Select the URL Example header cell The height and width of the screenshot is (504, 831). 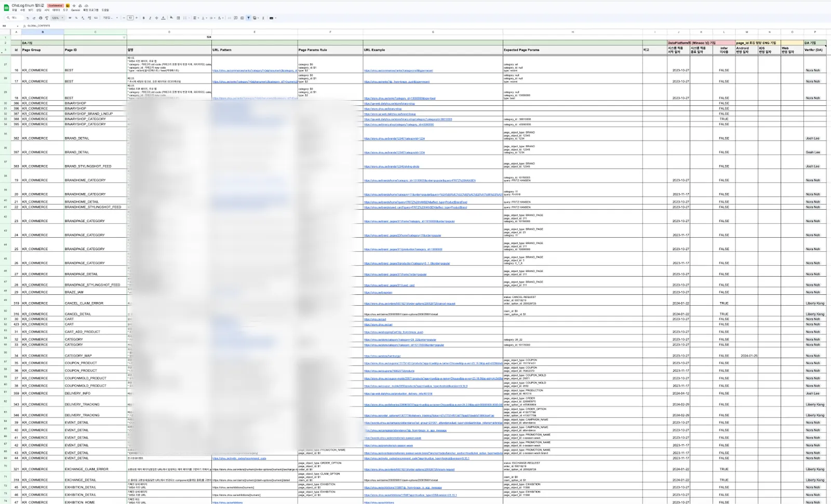(433, 50)
